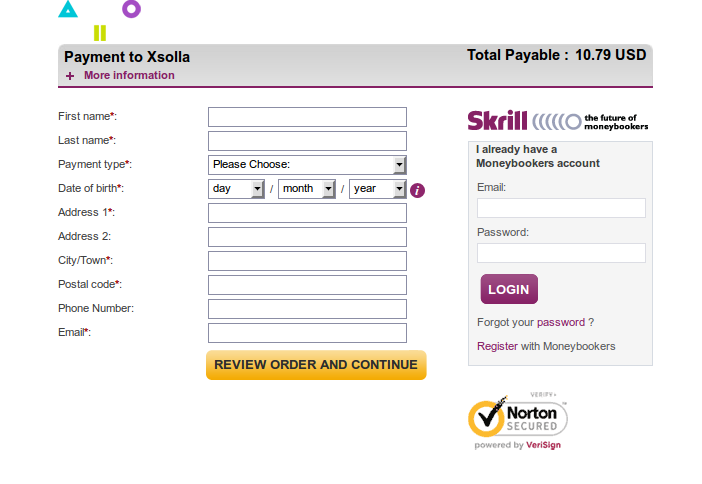Image resolution: width=702 pixels, height=484 pixels.
Task: Focus the Address 1 input field
Action: [307, 213]
